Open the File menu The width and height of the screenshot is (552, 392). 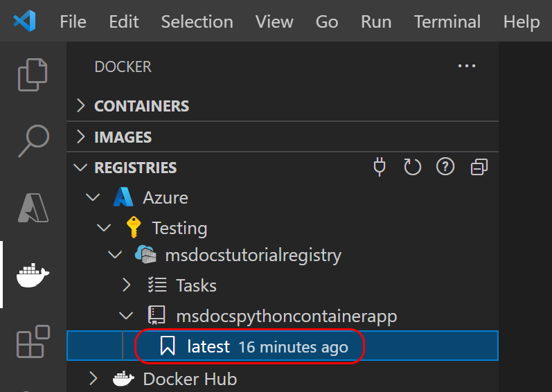(73, 22)
